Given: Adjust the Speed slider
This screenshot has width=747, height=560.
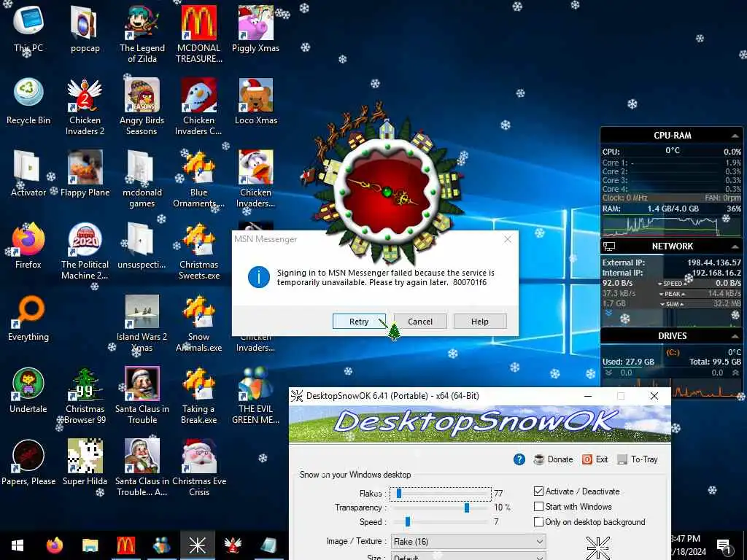Looking at the screenshot, I should (440, 522).
